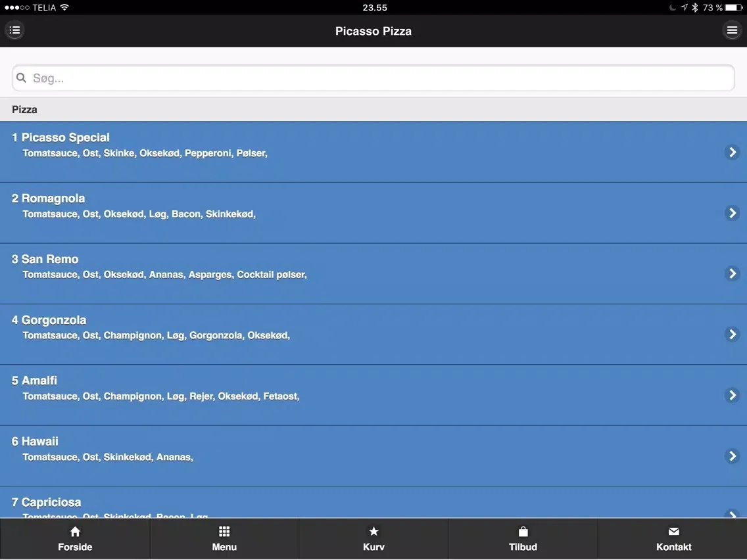Tap the Menu grid icon
This screenshot has height=560, width=747.
[x=224, y=532]
